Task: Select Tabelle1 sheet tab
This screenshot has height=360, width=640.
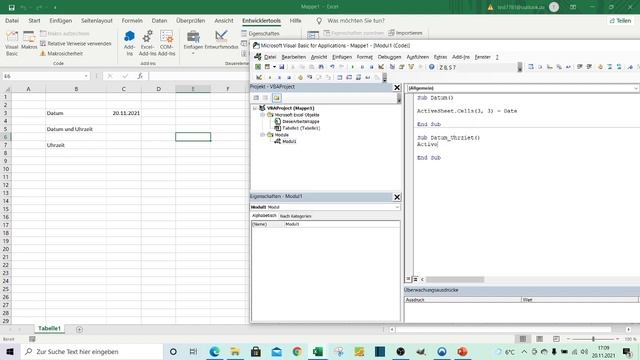Action: [x=49, y=328]
